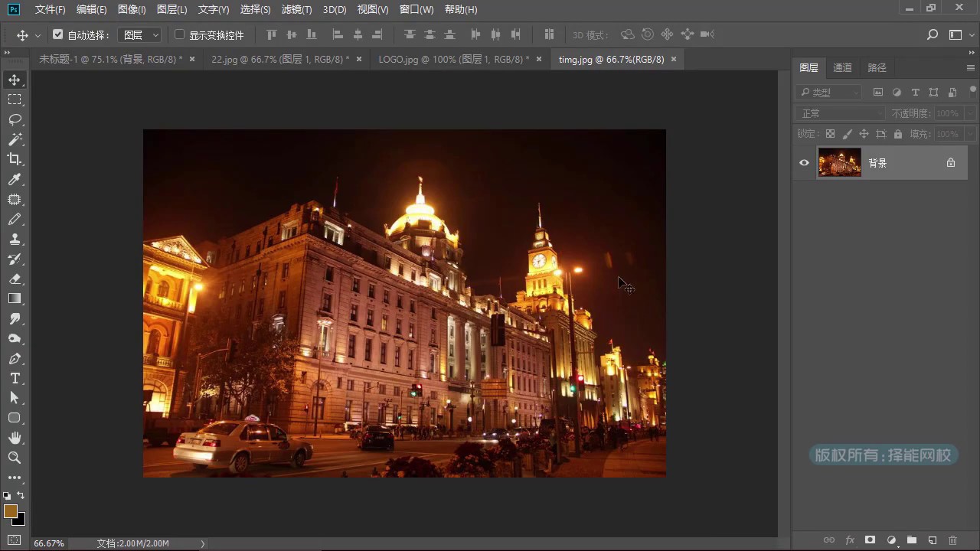Image resolution: width=980 pixels, height=551 pixels.
Task: Click the add layer mask icon
Action: tap(871, 540)
